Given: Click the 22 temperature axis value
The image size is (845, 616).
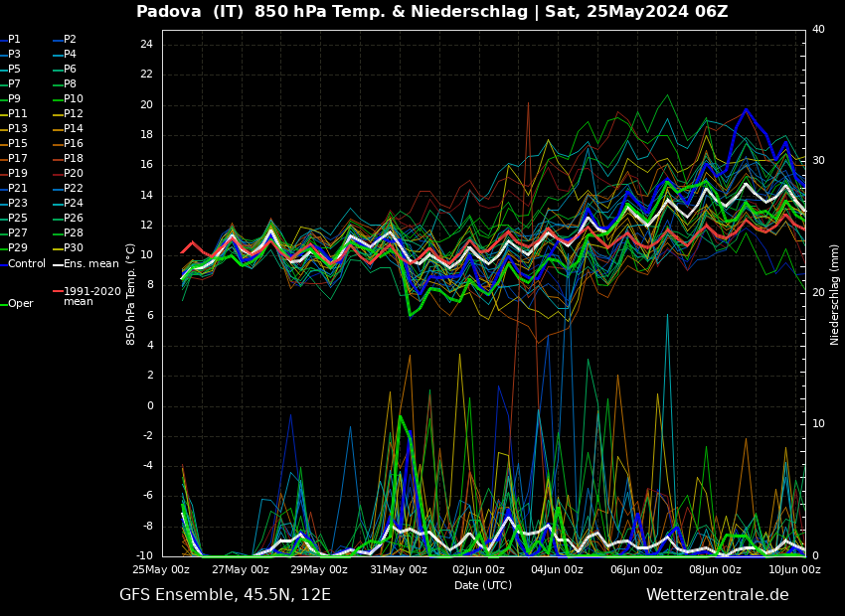Looking at the screenshot, I should coord(146,75).
